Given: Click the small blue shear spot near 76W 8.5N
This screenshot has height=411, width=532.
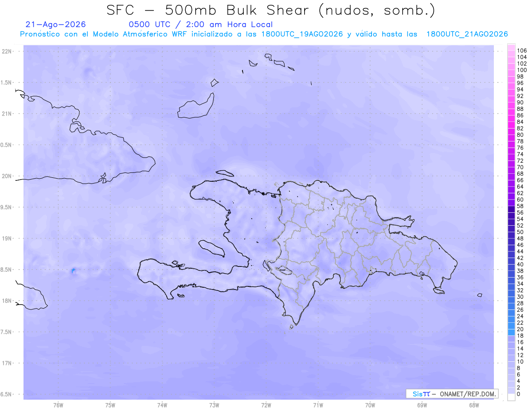Looking at the screenshot, I should 73,270.
